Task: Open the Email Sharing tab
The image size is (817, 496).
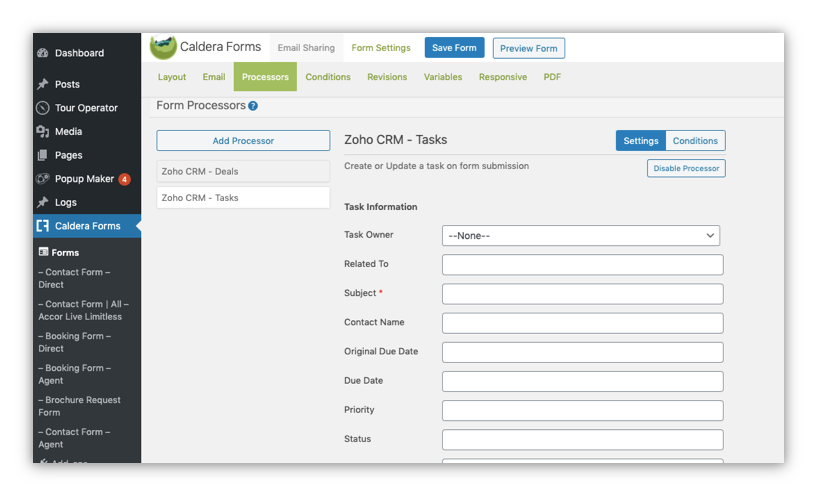Action: coord(306,48)
